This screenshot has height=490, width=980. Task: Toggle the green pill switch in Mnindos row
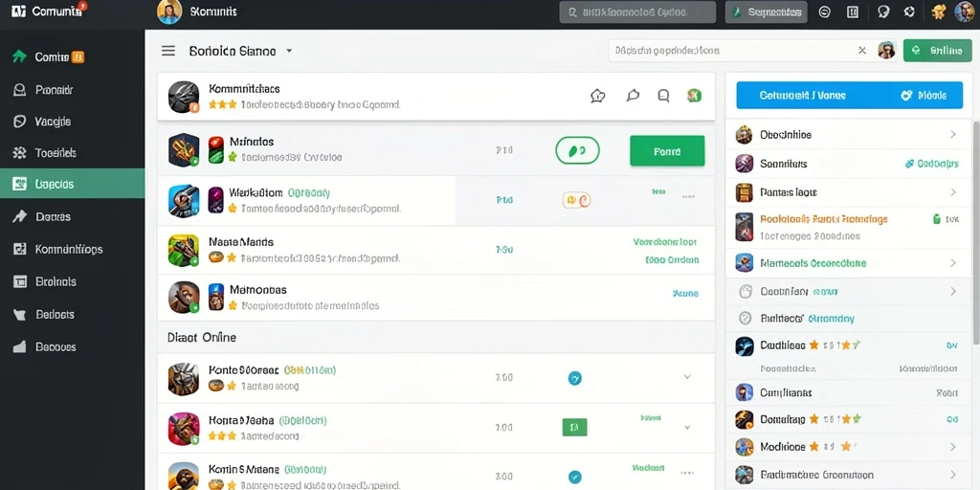577,150
